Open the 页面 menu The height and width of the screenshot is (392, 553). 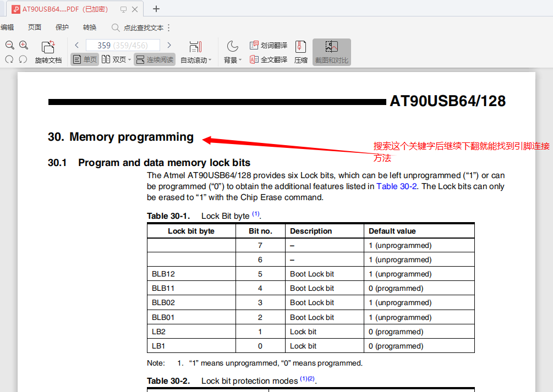(x=35, y=27)
